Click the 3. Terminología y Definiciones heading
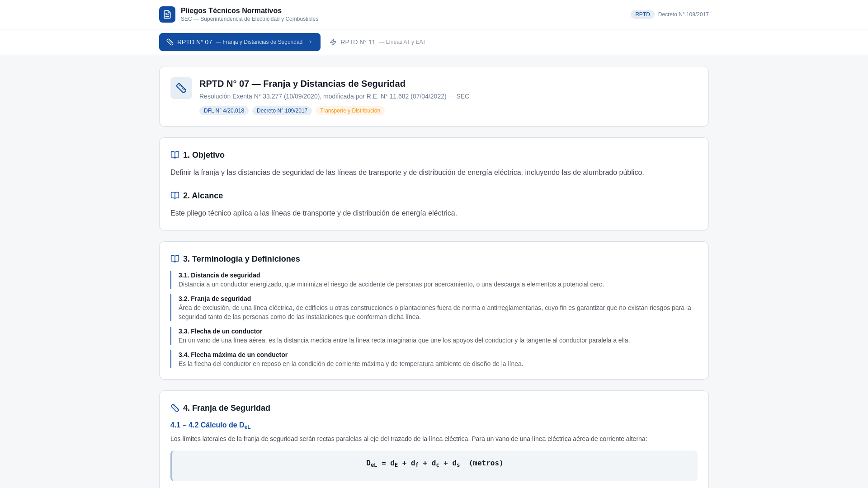 pos(241,259)
